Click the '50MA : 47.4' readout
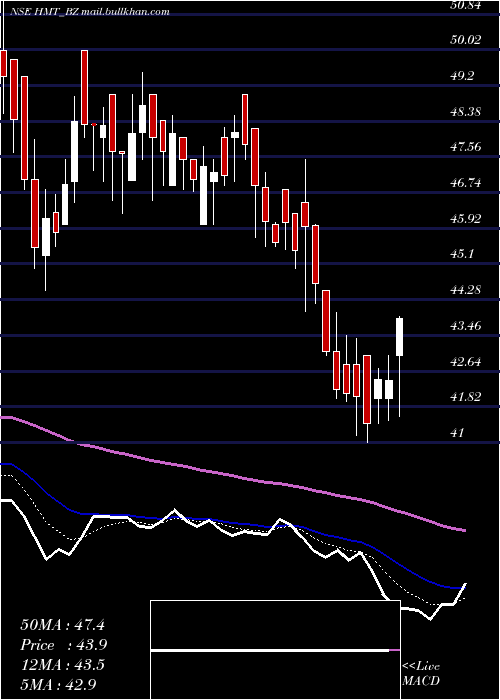 point(62,625)
